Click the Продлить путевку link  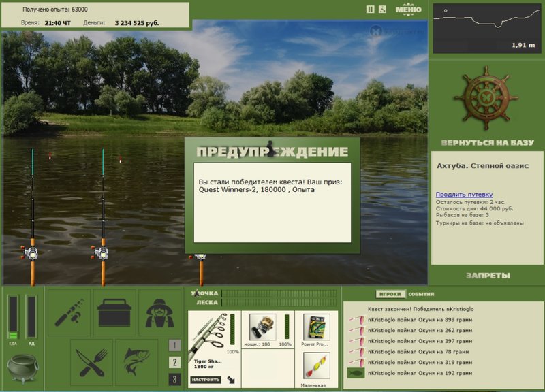[464, 195]
